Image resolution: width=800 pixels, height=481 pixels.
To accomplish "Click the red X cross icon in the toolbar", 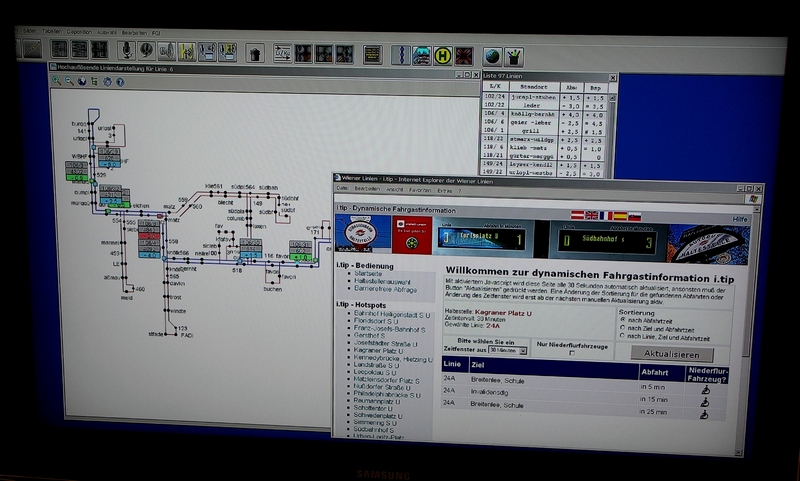I will [x=463, y=56].
